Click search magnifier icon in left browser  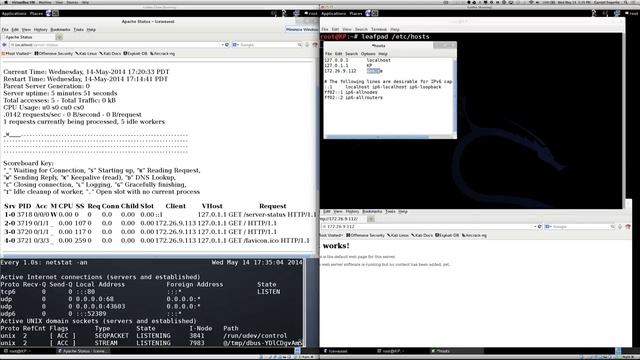[300, 45]
